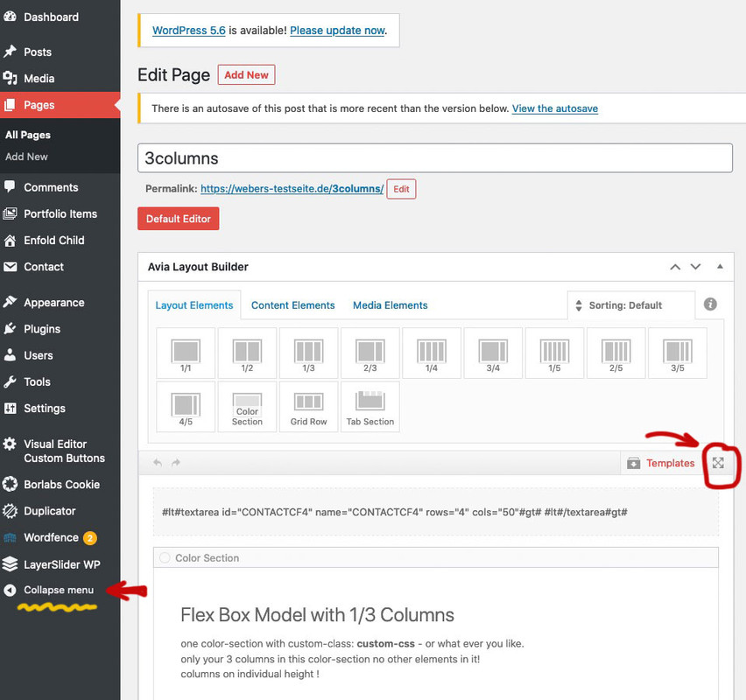Switch to Layout Elements tab
746x700 pixels.
click(x=194, y=305)
